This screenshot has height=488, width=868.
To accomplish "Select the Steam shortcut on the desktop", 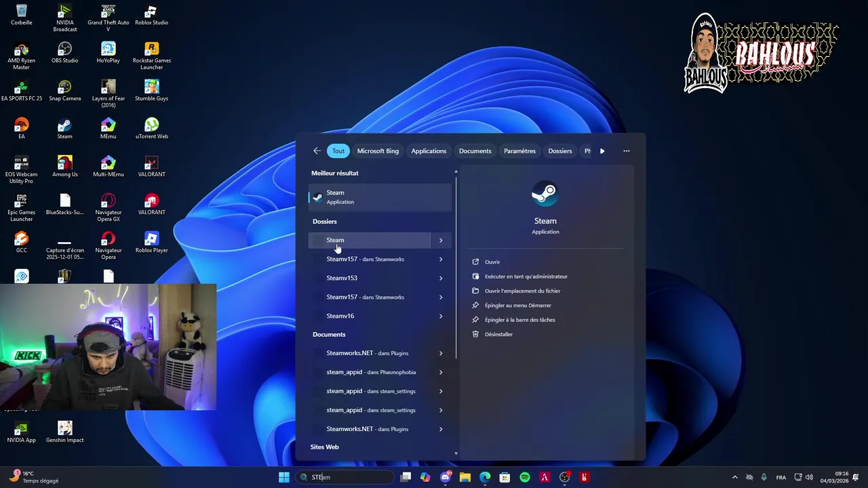I will (65, 129).
